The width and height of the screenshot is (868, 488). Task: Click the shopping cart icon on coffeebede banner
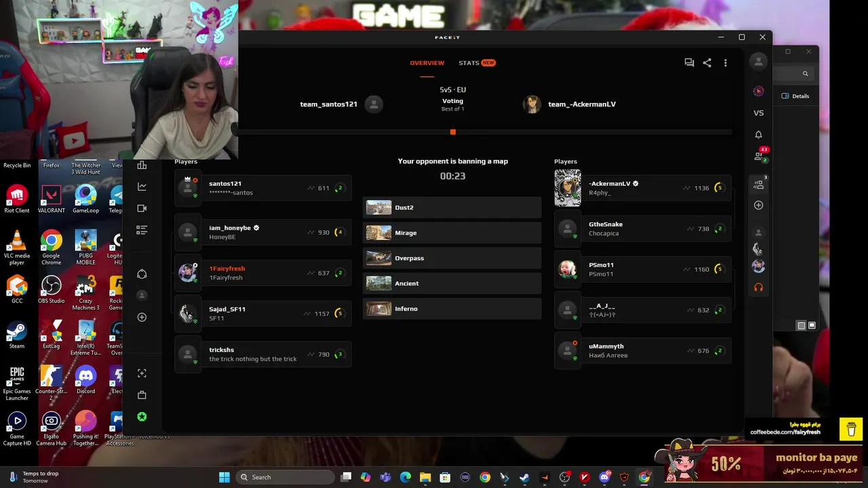point(851,429)
